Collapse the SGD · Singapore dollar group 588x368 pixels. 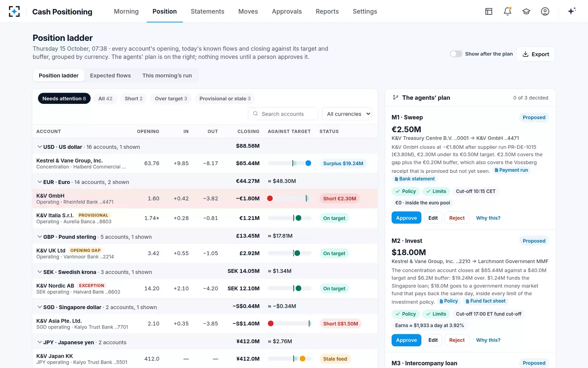coord(40,307)
